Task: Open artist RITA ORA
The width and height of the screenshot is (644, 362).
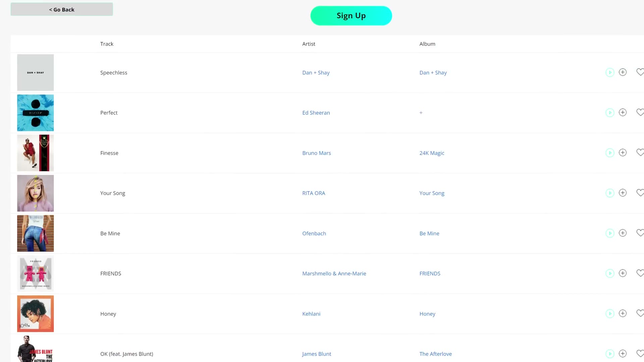Action: 314,193
